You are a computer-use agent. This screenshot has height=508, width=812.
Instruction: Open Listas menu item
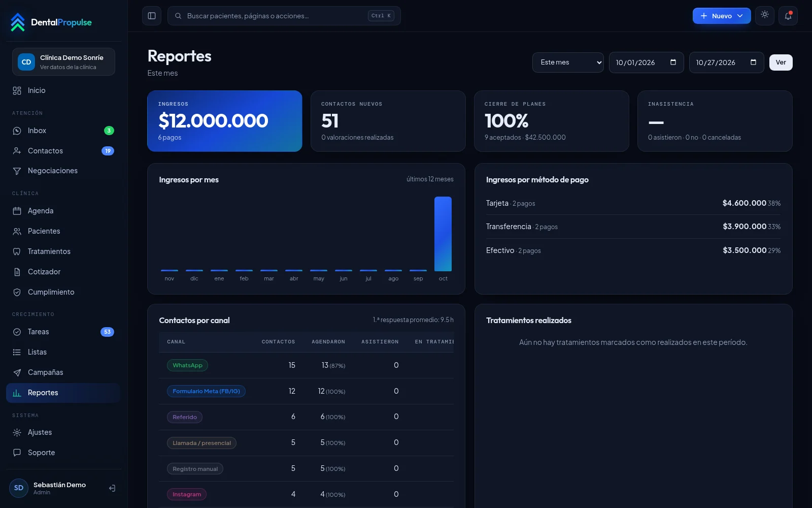point(63,352)
